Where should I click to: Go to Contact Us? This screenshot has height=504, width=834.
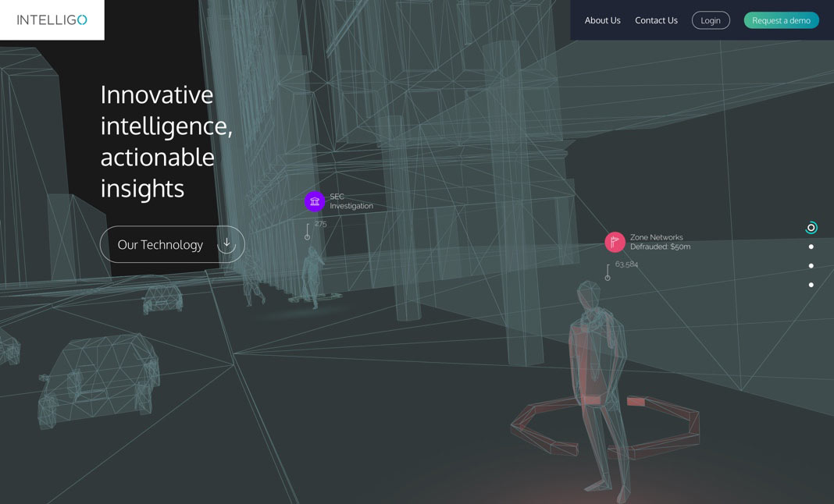[656, 20]
